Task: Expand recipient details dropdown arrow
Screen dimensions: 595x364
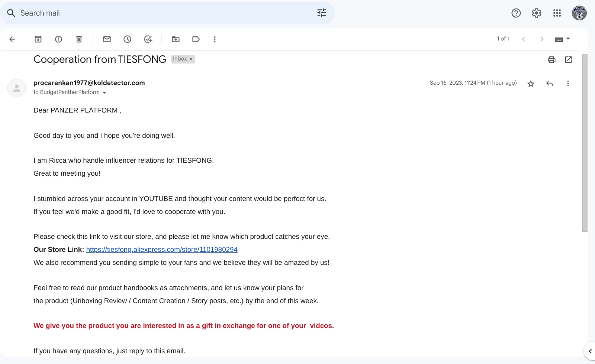Action: coord(104,92)
